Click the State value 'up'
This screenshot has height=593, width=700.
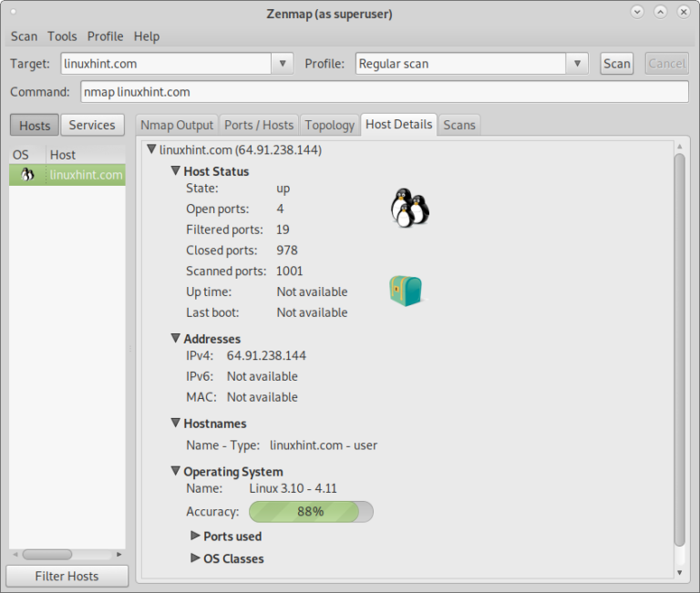tap(283, 189)
